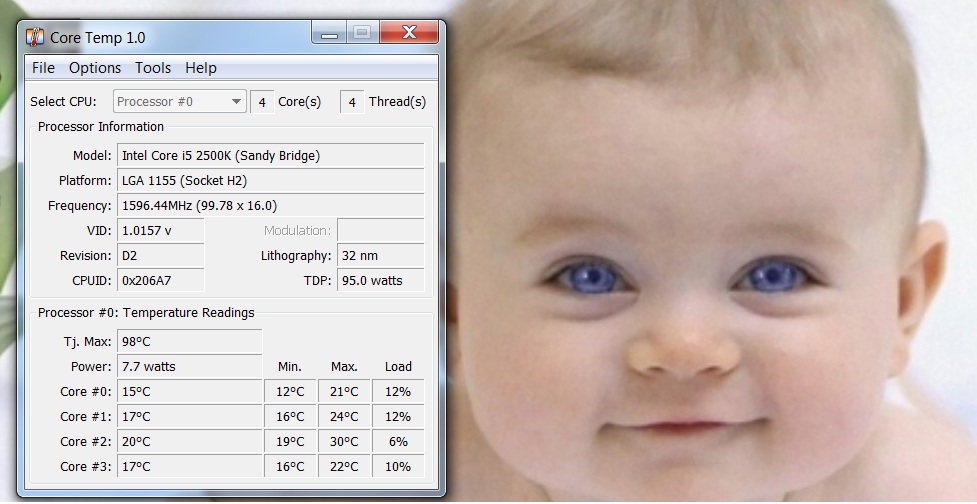Screen dimensions: 977x504
Task: Click the Tj. Max value 98°C
Action: [x=189, y=341]
